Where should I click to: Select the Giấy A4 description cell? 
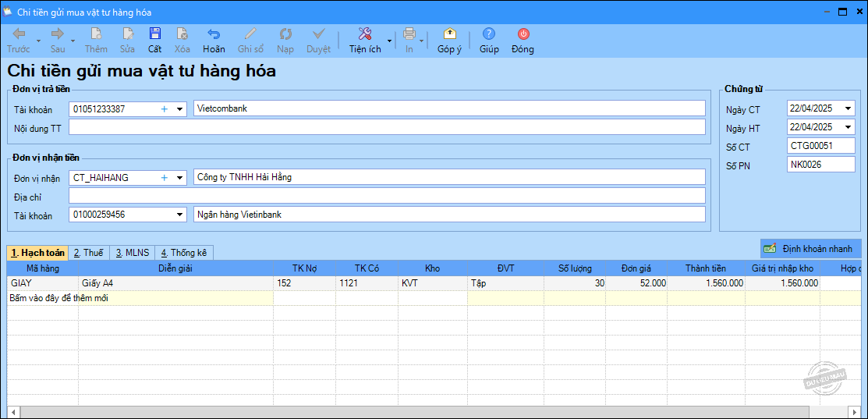175,283
